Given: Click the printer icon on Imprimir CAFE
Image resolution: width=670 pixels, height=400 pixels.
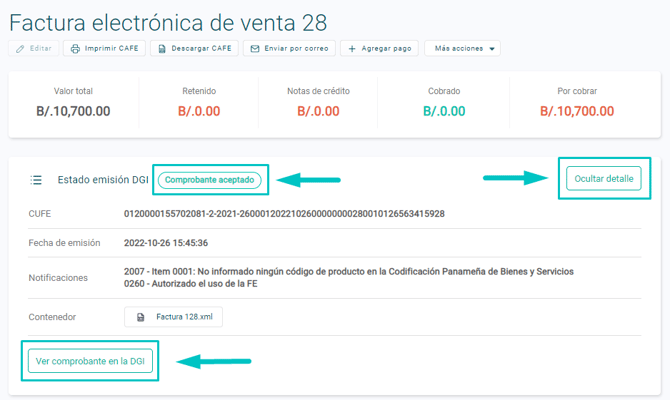Looking at the screenshot, I should (75, 49).
